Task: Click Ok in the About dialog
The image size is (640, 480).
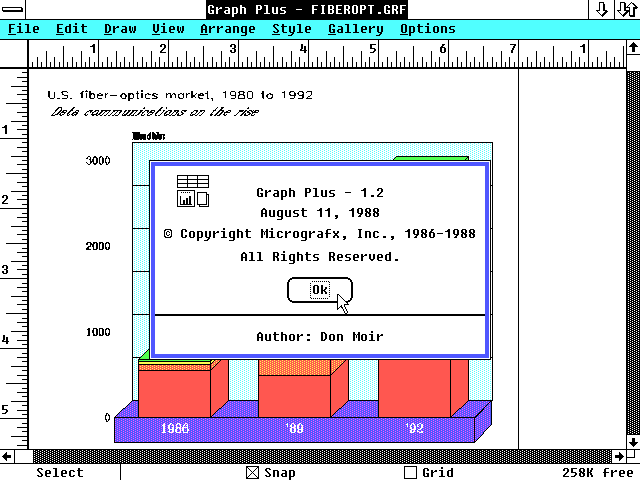Action: click(320, 290)
